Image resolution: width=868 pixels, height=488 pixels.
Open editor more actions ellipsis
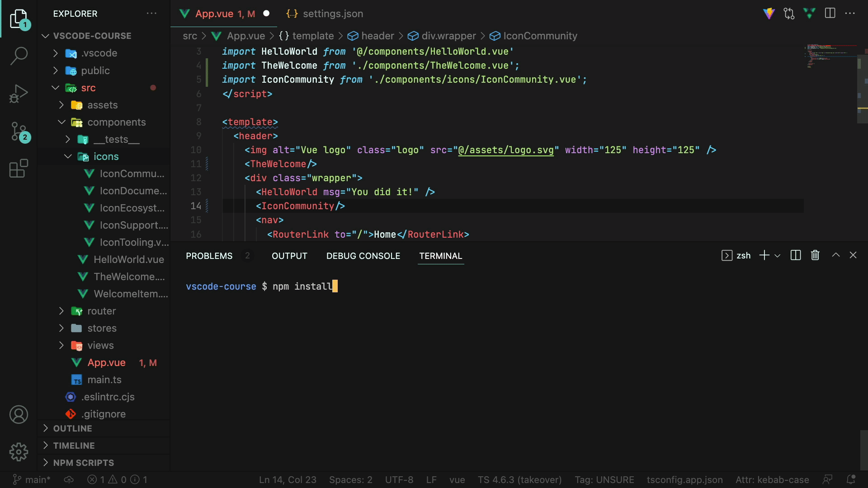tap(850, 14)
